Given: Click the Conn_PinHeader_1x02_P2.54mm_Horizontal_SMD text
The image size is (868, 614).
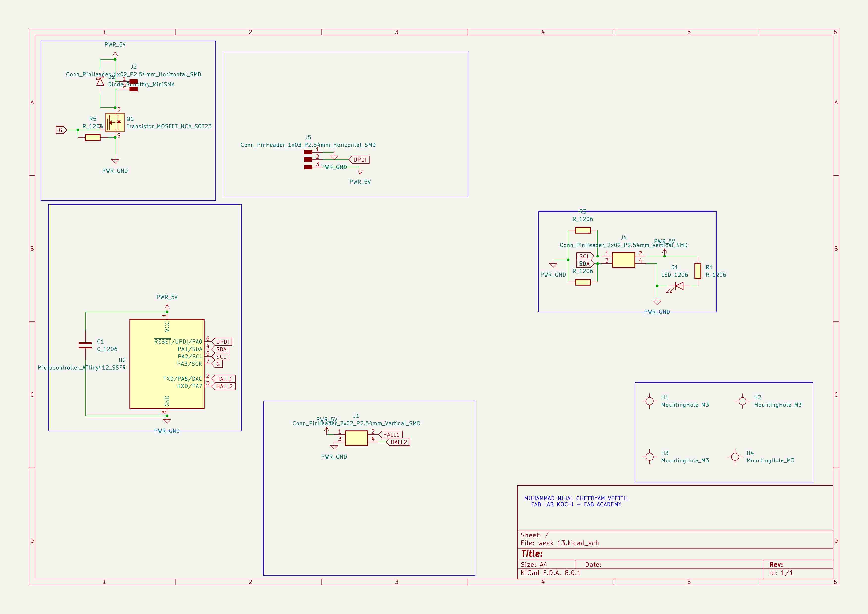Looking at the screenshot, I should click(133, 74).
